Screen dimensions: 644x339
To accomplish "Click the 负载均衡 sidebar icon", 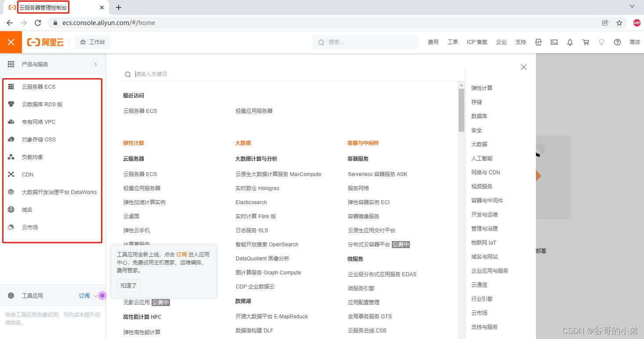I will pos(11,157).
